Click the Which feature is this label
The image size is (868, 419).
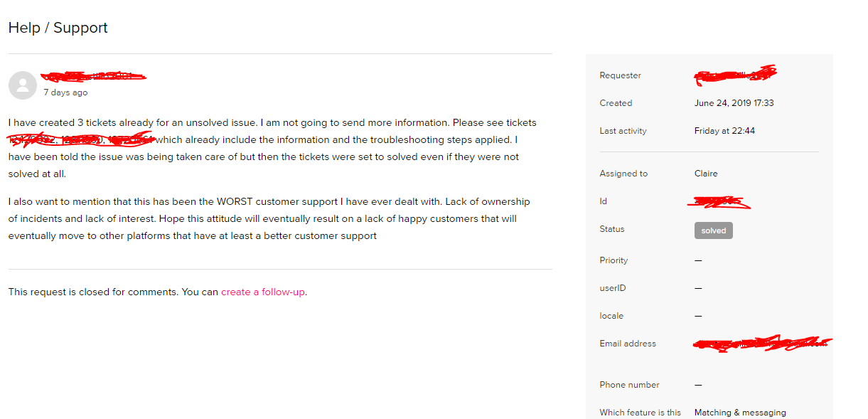[x=640, y=413]
